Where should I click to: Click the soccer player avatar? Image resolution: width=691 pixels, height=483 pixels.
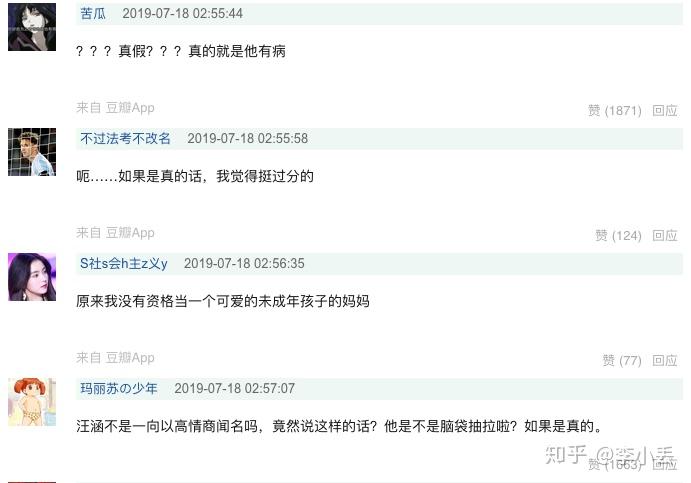[x=32, y=152]
